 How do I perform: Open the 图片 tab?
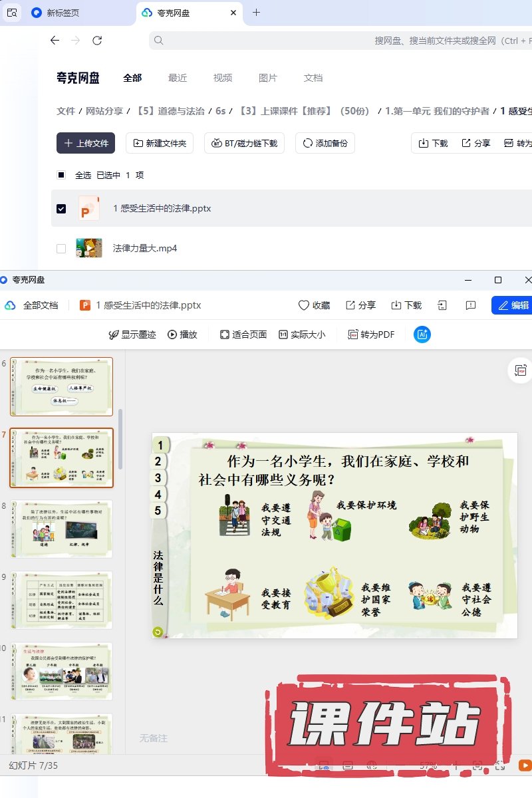[x=268, y=78]
